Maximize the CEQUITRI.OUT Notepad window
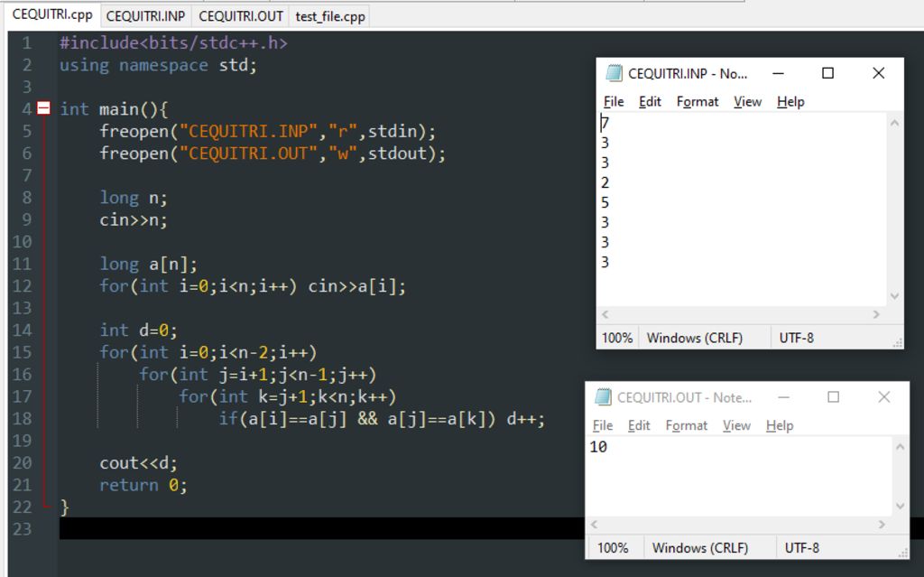Viewport: 924px width, 577px height. (x=833, y=397)
